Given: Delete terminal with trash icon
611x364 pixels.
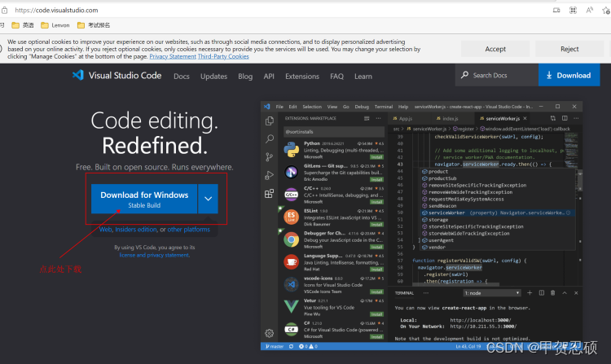Looking at the screenshot, I should coord(552,293).
